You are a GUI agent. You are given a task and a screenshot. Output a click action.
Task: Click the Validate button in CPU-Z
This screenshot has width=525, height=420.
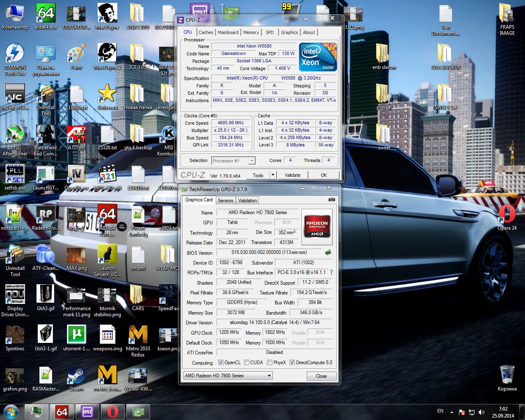(x=292, y=175)
